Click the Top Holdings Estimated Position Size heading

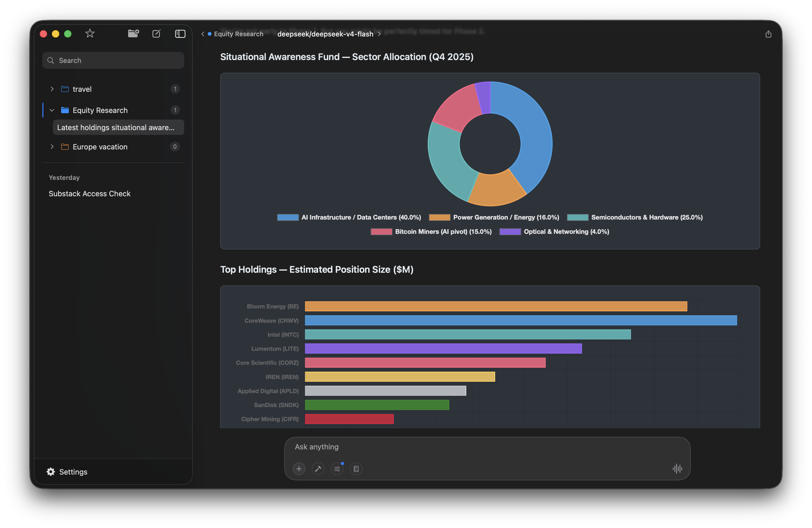pos(317,270)
